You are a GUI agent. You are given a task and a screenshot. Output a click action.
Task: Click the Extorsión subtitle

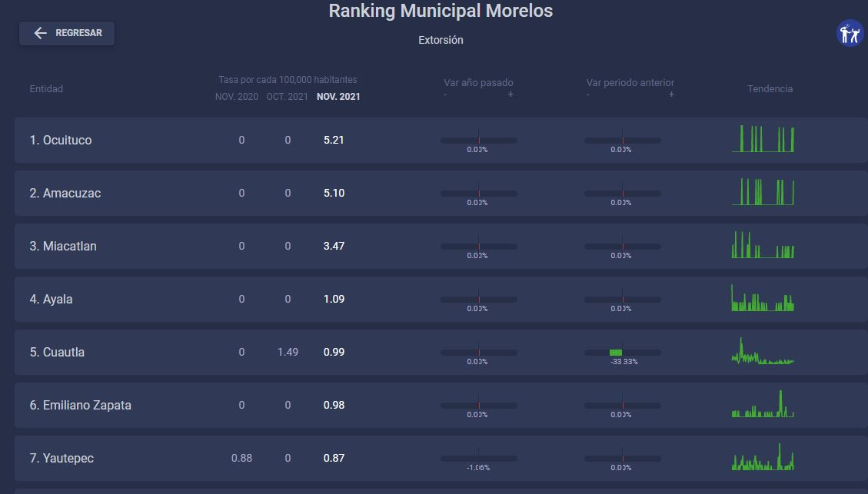pos(441,40)
